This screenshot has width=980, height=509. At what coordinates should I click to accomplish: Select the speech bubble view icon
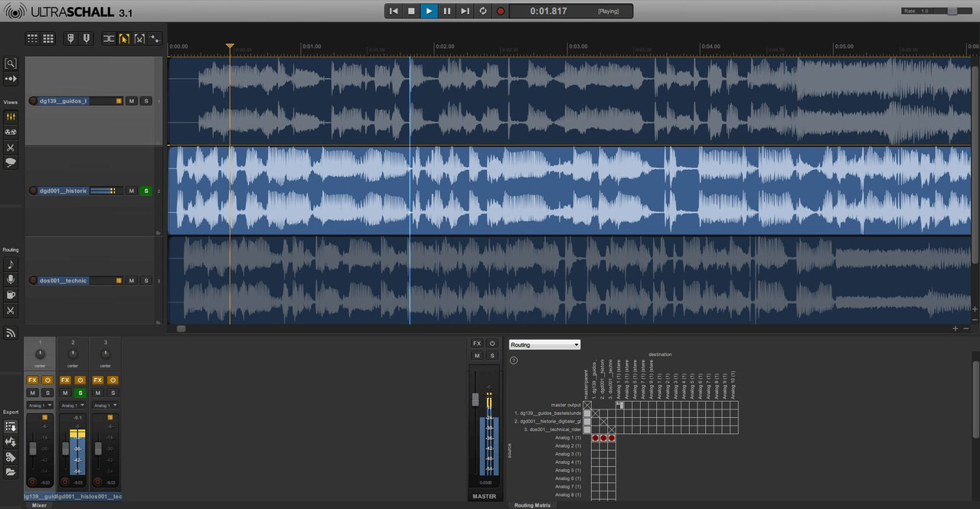click(11, 162)
